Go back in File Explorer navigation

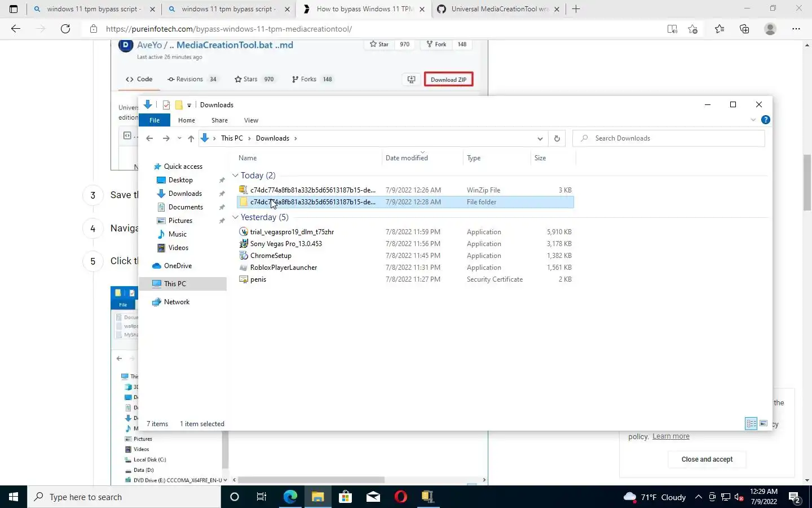click(149, 138)
